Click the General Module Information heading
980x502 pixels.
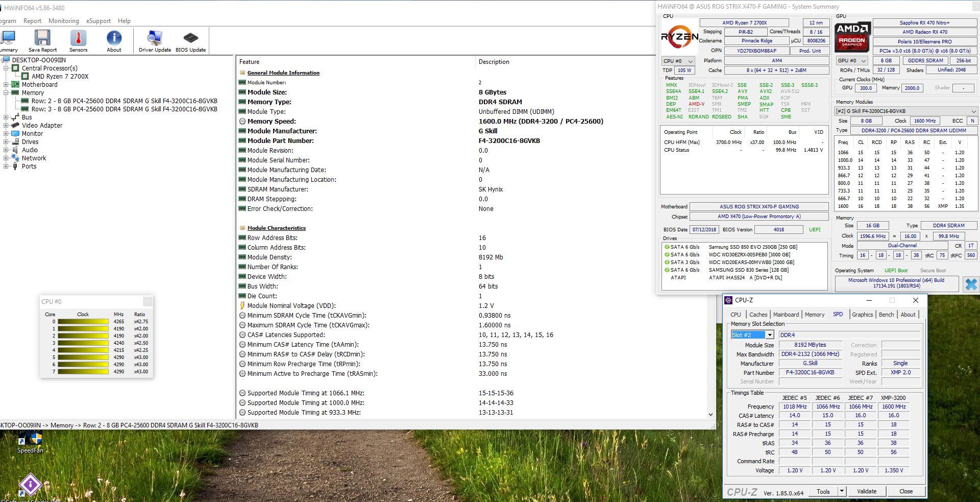283,73
